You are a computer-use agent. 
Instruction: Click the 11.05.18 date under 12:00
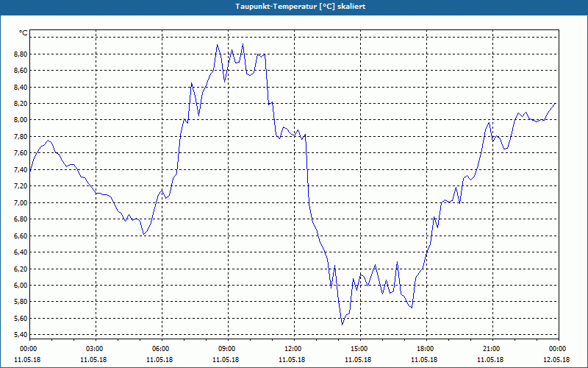point(292,360)
